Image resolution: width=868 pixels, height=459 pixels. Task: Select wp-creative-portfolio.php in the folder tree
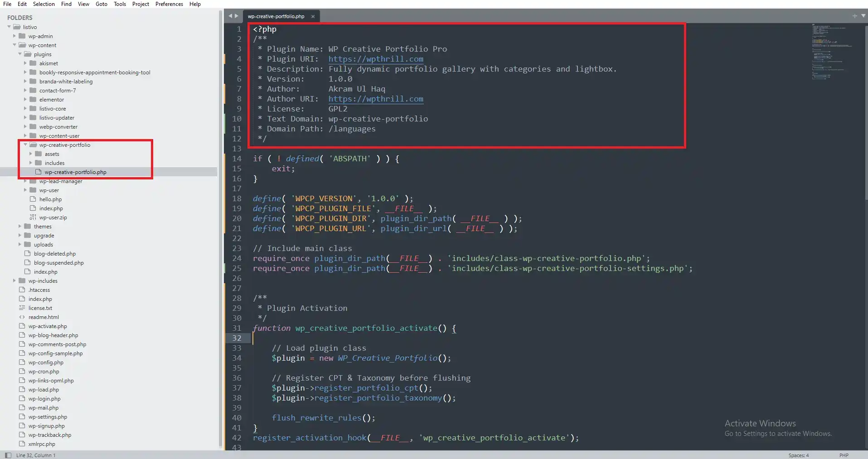[76, 172]
